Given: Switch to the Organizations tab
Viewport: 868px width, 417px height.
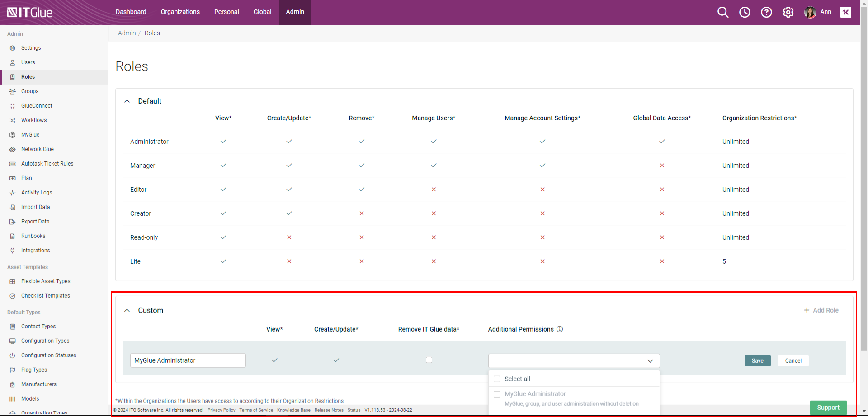Looking at the screenshot, I should (180, 12).
